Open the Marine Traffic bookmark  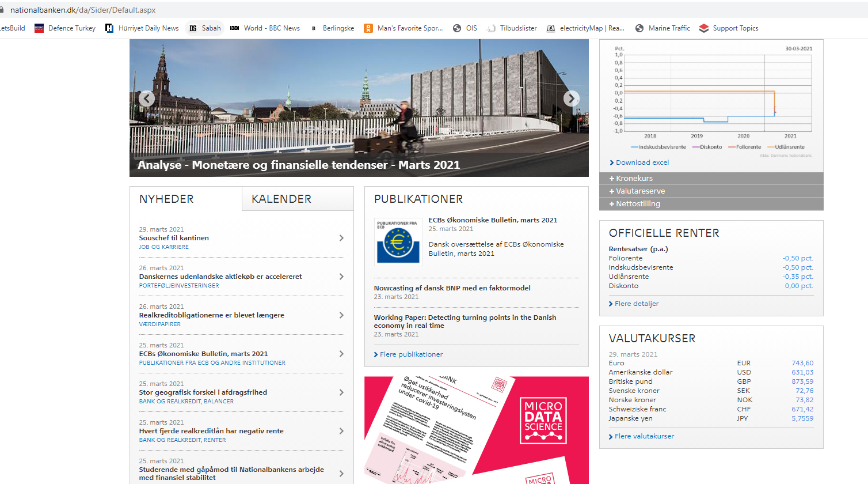click(x=663, y=28)
